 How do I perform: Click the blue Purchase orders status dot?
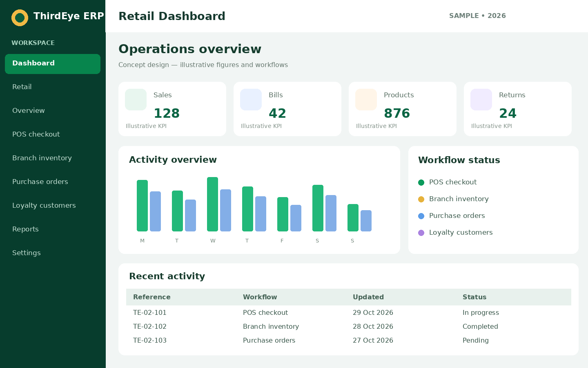point(421,216)
